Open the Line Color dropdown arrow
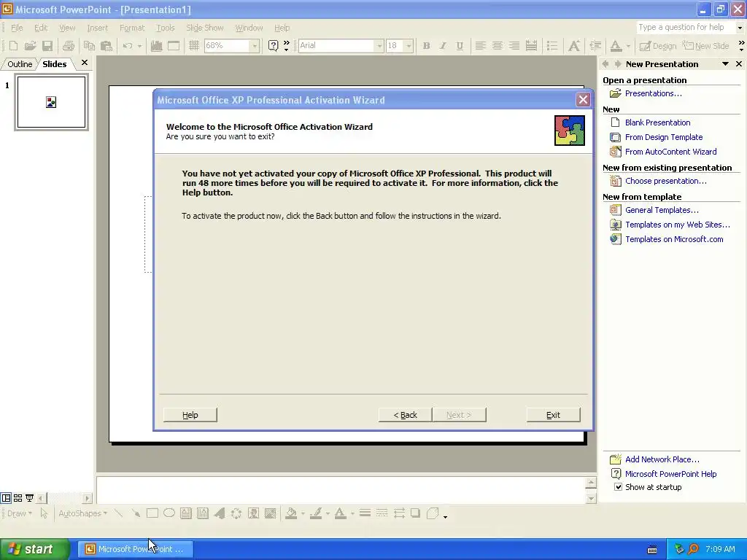The image size is (747, 560). (x=328, y=513)
